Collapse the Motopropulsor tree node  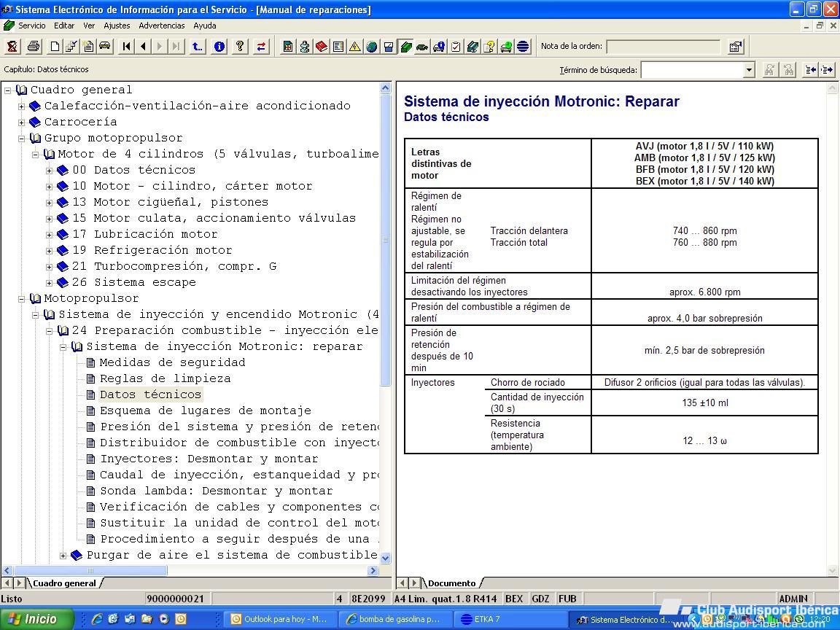[x=21, y=299]
